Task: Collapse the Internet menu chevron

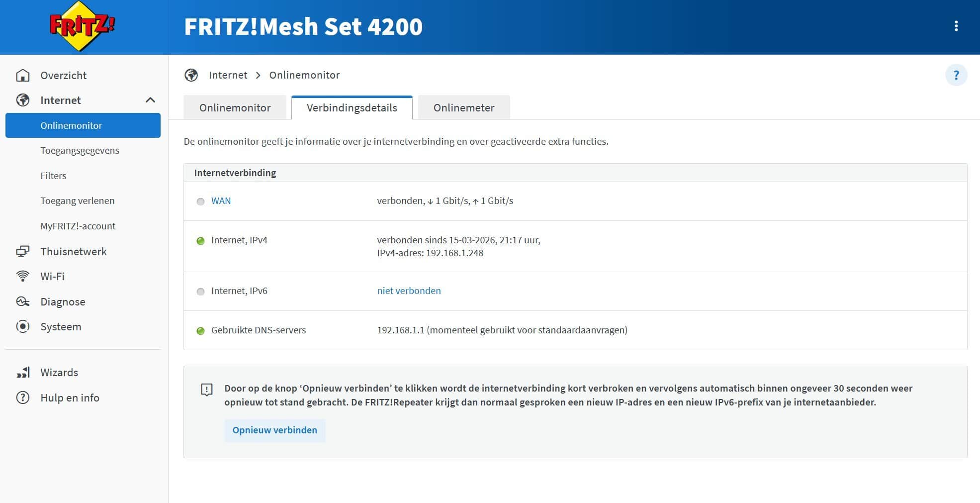Action: tap(150, 100)
